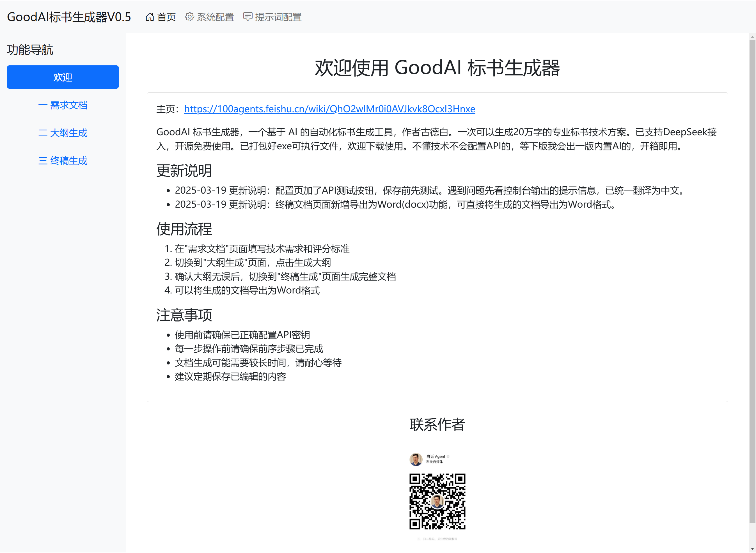This screenshot has width=756, height=553.
Task: Click the gear icon beside 系统配置
Action: 189,17
